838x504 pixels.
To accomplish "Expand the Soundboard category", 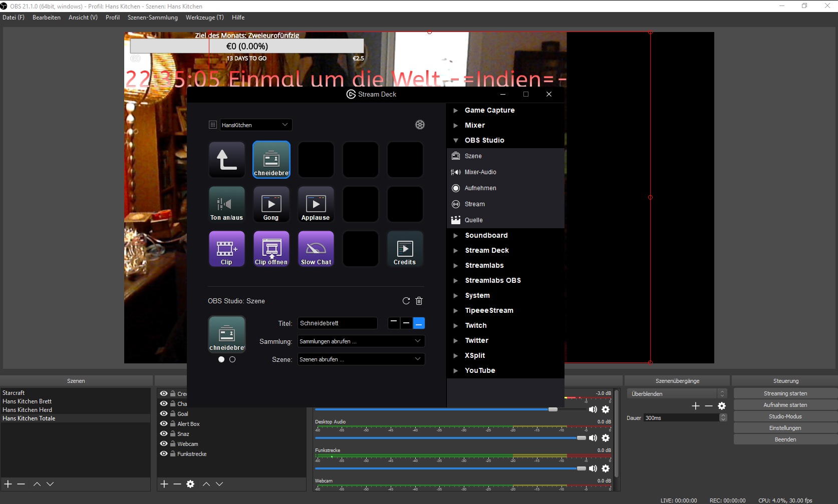I will click(x=456, y=235).
